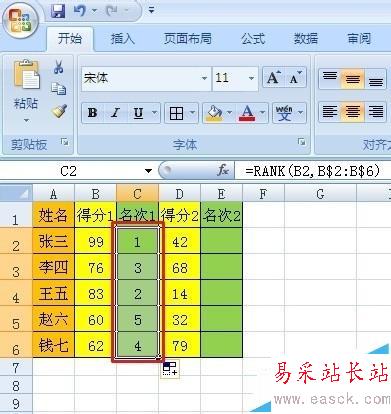Open the 页面布局 ribbon tab

point(188,39)
